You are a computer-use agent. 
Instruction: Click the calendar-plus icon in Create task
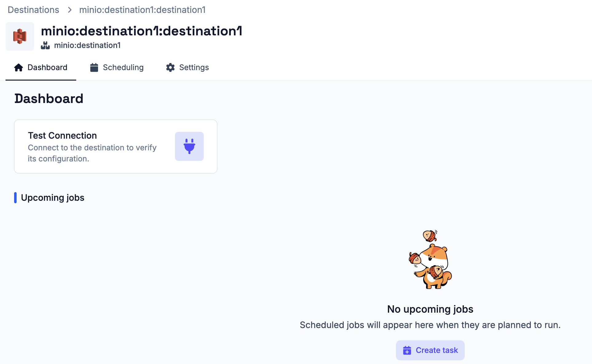point(407,350)
